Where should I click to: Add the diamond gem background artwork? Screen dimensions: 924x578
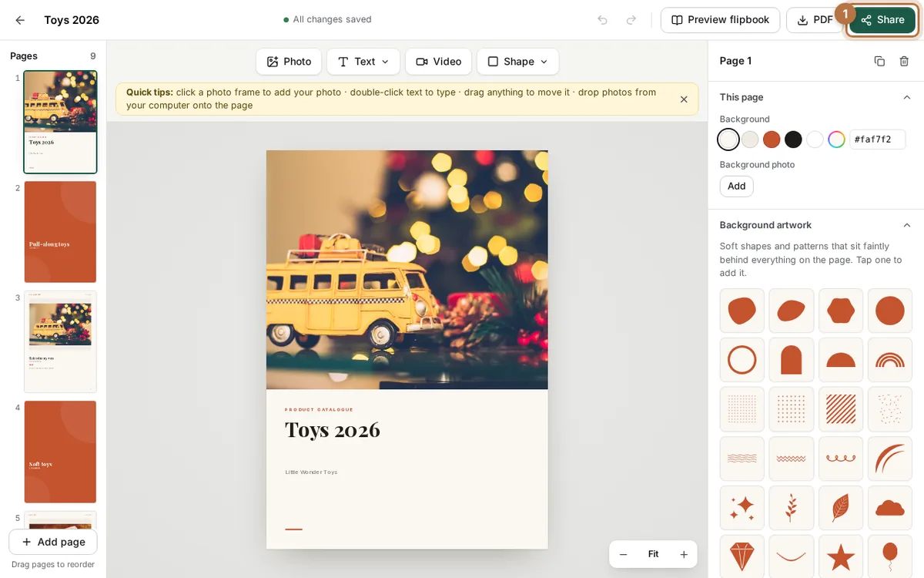[x=742, y=556]
